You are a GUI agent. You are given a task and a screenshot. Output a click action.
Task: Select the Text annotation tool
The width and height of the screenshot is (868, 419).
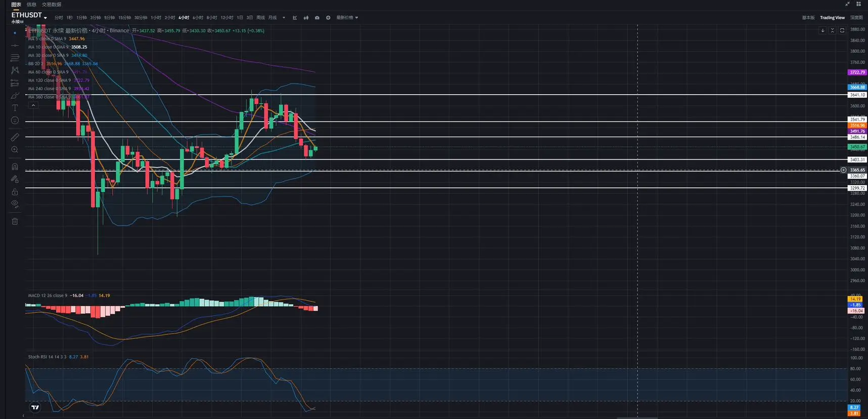point(15,108)
